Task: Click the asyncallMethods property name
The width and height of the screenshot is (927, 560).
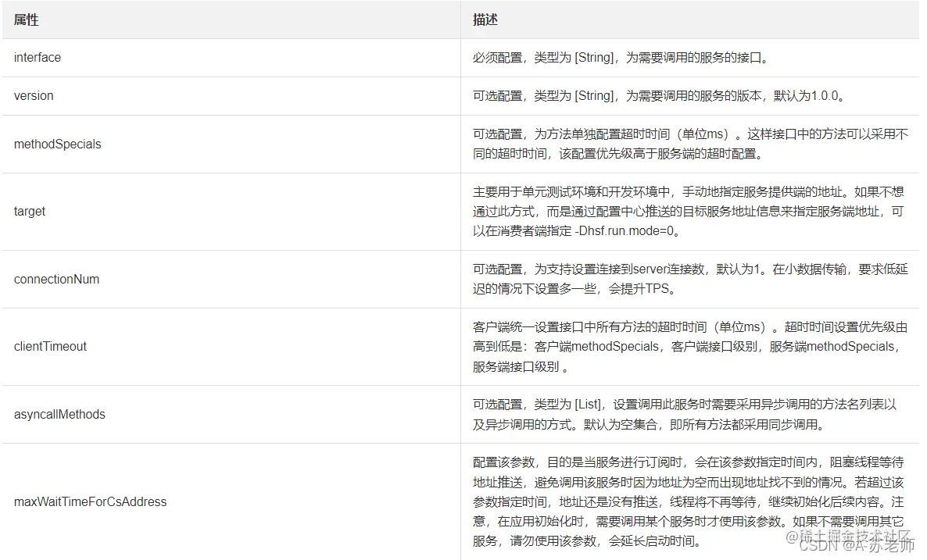Action: point(59,414)
